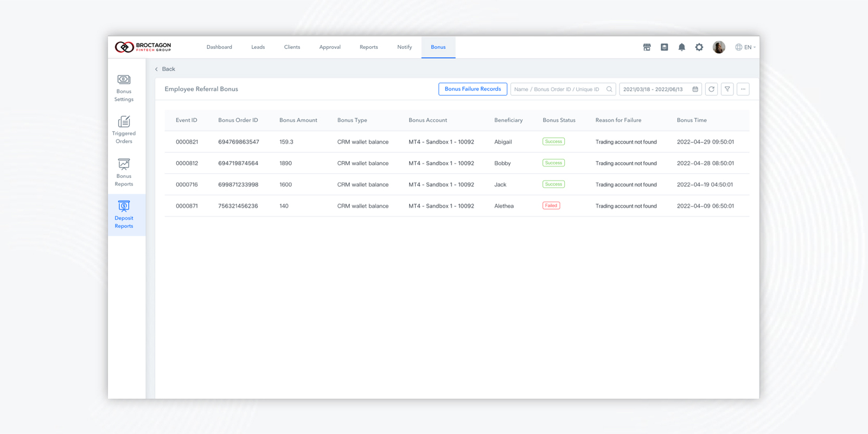868x434 pixels.
Task: Click the Beneficiary column header
Action: coord(508,120)
